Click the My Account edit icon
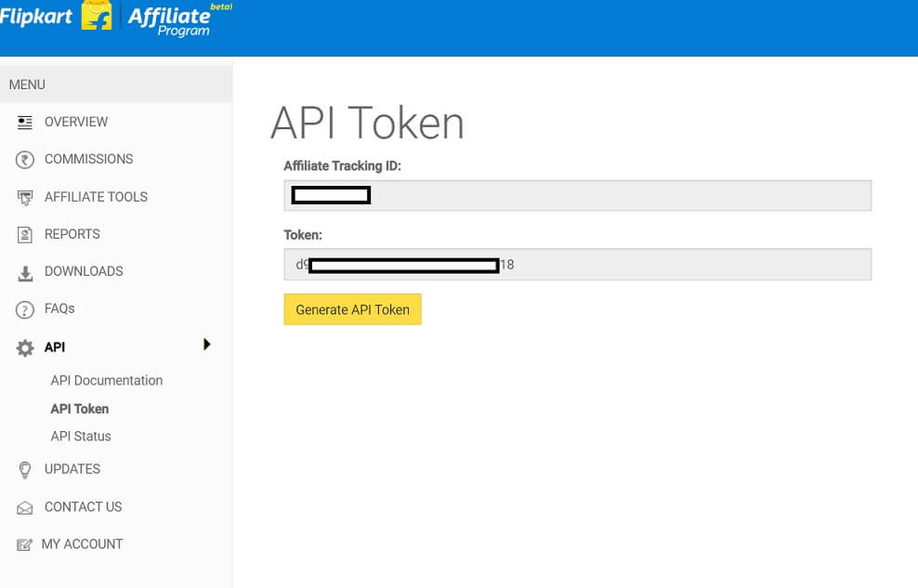Image resolution: width=918 pixels, height=588 pixels. point(24,544)
